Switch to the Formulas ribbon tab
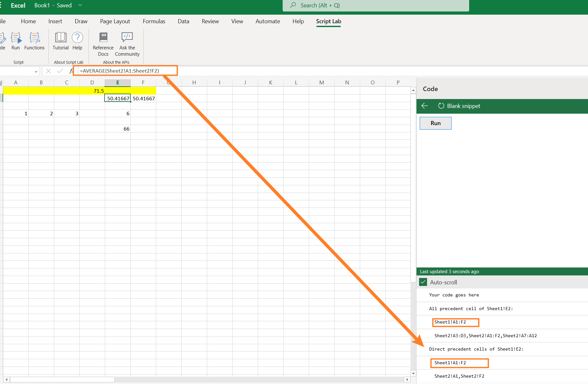 [154, 21]
